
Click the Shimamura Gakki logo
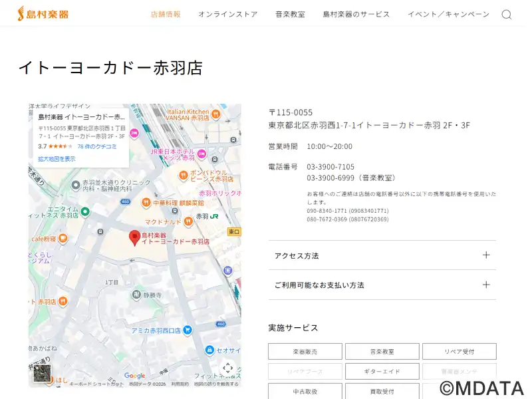[43, 14]
